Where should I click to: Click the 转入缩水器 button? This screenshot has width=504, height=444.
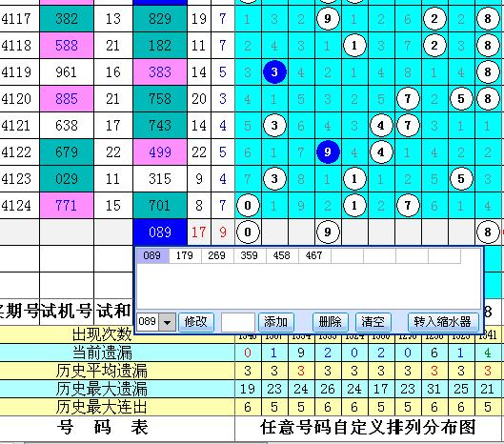click(443, 322)
